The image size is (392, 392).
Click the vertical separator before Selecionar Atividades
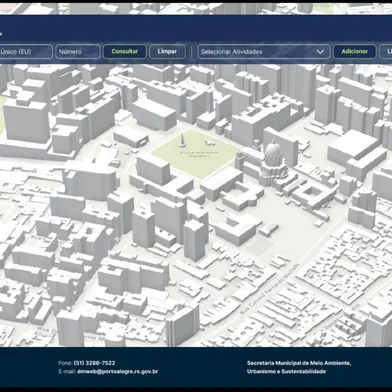click(191, 52)
